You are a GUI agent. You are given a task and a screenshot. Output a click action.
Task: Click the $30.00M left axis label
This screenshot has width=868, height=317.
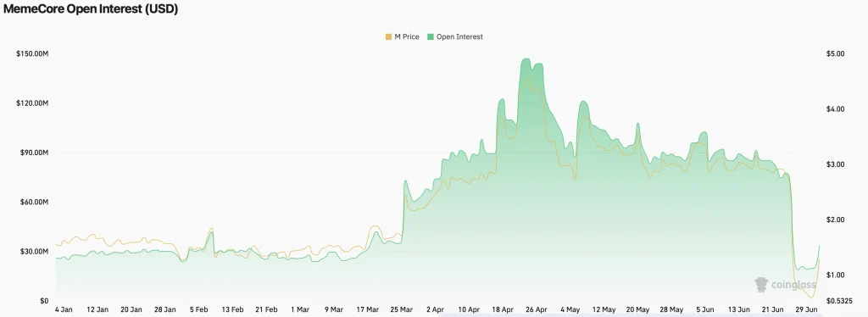[x=35, y=252]
